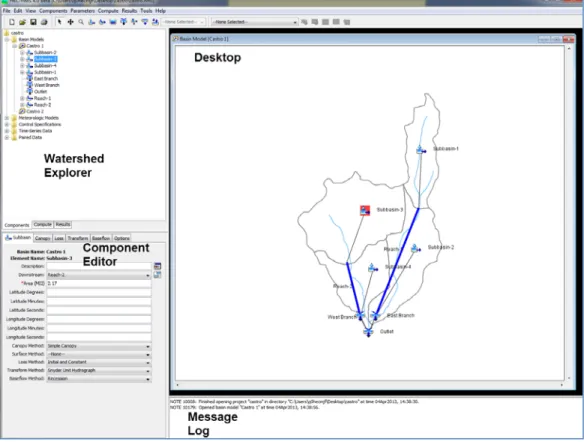The image size is (584, 442).
Task: Select the Reservoir creation tool in the toolbar
Action: [113, 22]
